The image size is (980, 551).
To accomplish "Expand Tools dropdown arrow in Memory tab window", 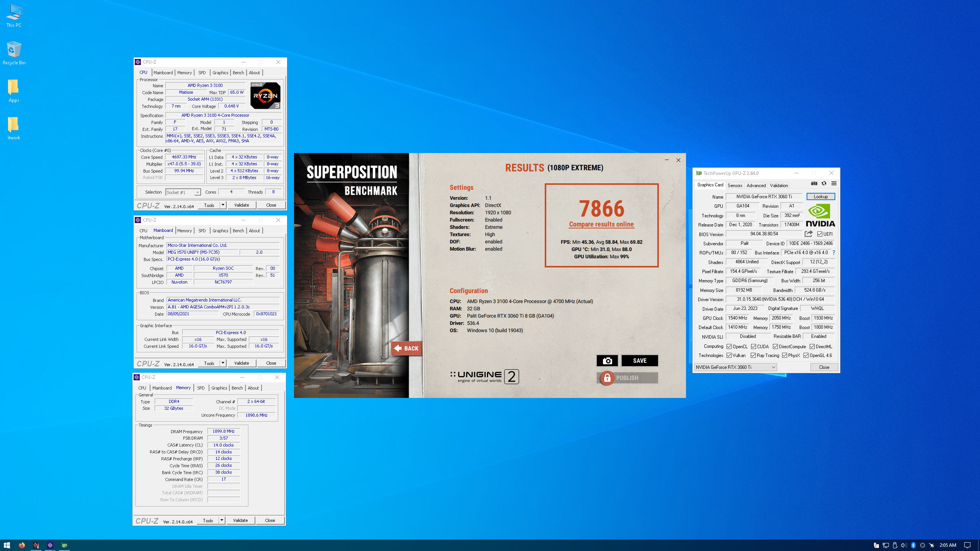I will (222, 520).
